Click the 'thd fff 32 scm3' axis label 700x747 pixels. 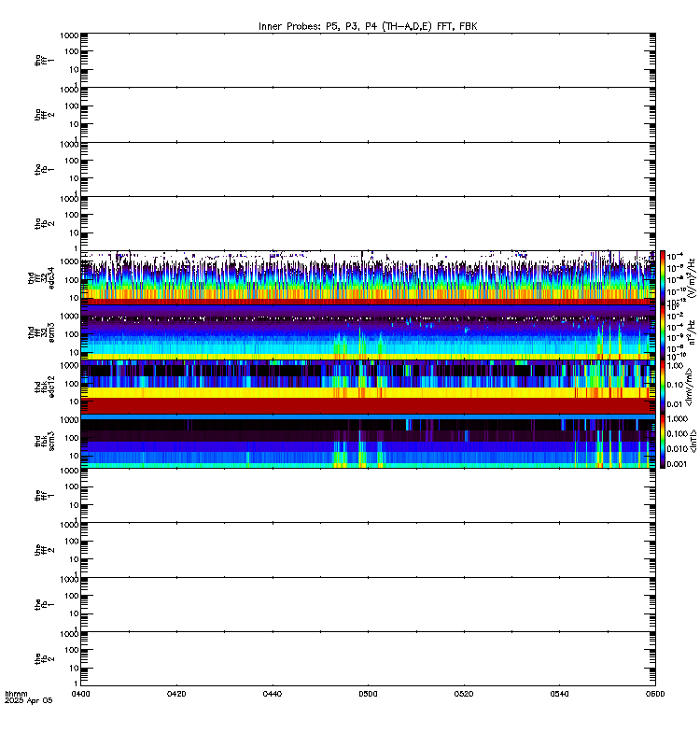[x=41, y=332]
